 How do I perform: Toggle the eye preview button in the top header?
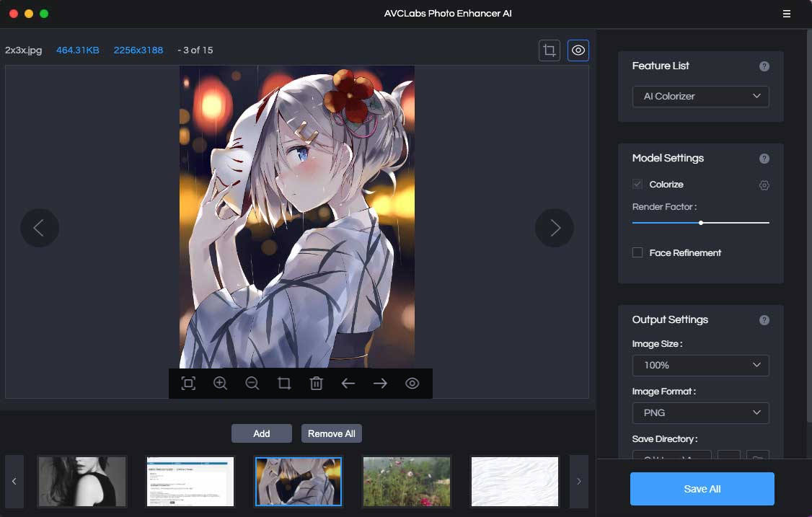(578, 50)
